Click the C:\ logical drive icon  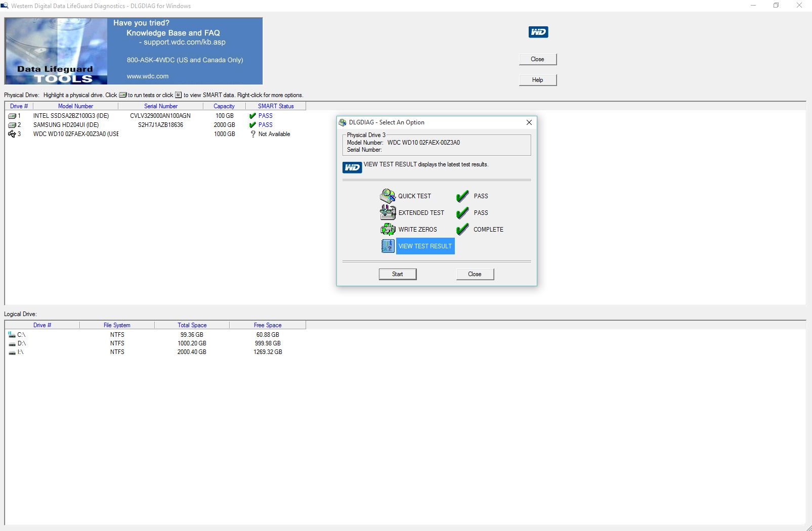[x=12, y=334]
